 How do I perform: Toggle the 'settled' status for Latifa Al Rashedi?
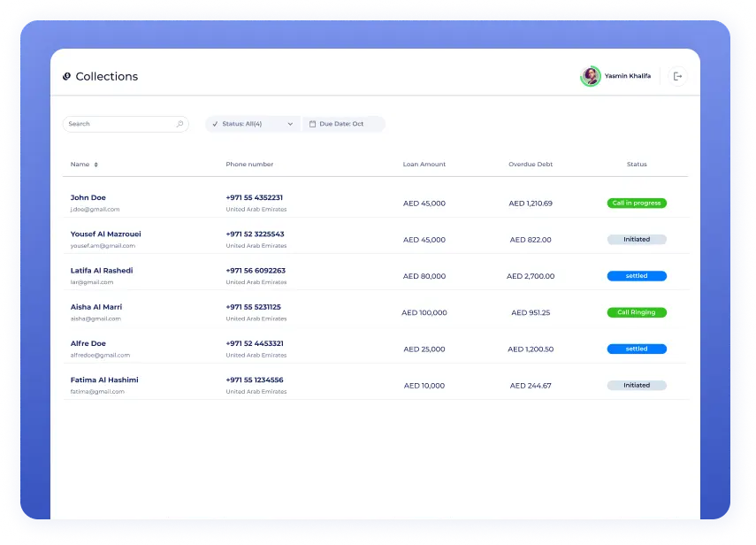click(x=637, y=276)
